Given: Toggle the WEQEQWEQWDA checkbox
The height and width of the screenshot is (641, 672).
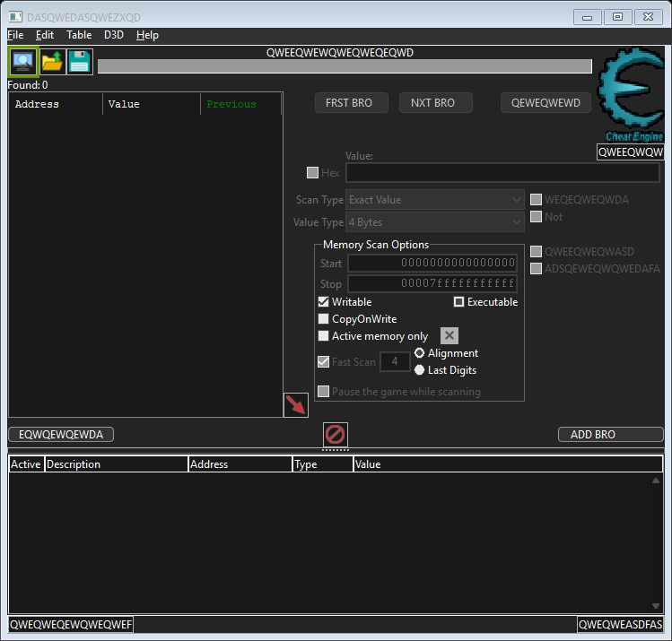Looking at the screenshot, I should point(537,200).
